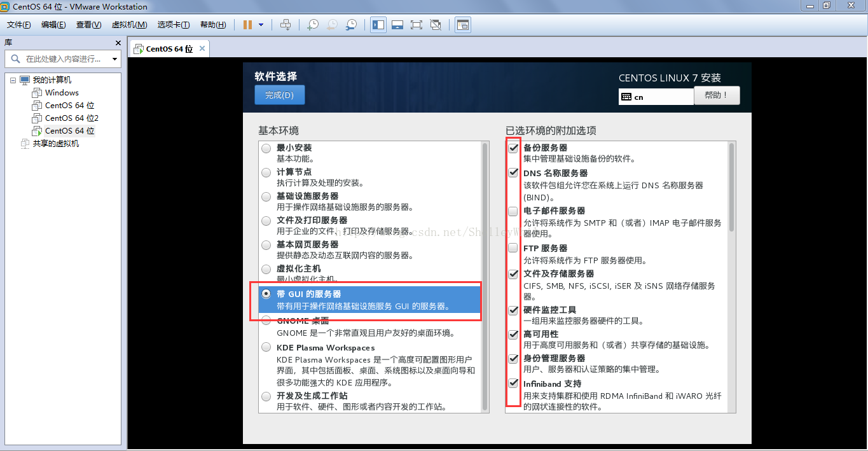
Task: Switch to the CentOS 64 位 tab
Action: 169,49
